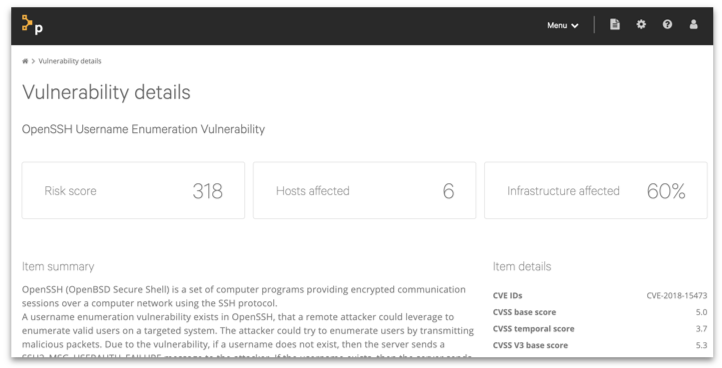
Task: Click the Item details heading
Action: click(x=522, y=267)
